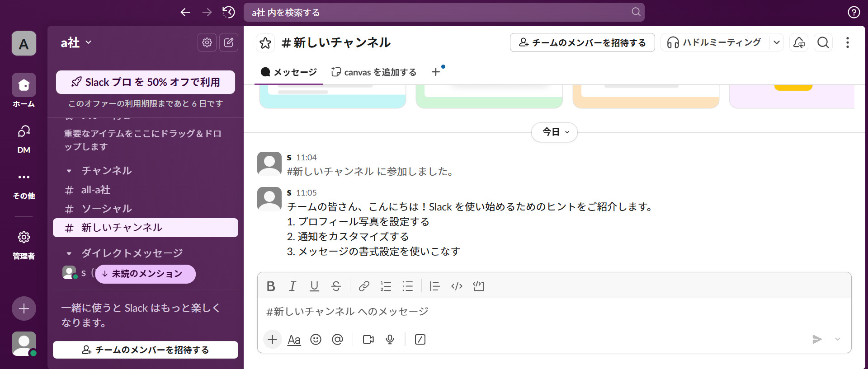Viewport: 868px width, 369px height.
Task: Open channel details from #新しいチャンネル title
Action: coord(336,43)
